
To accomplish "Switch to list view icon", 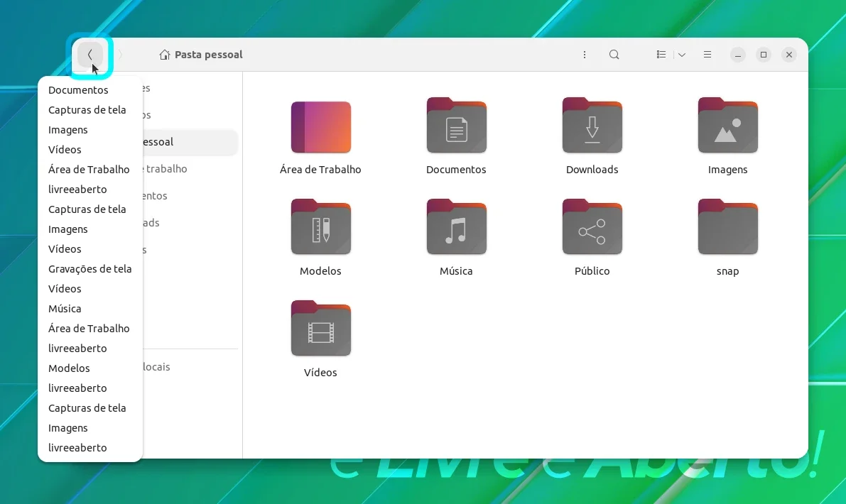I will 661,55.
